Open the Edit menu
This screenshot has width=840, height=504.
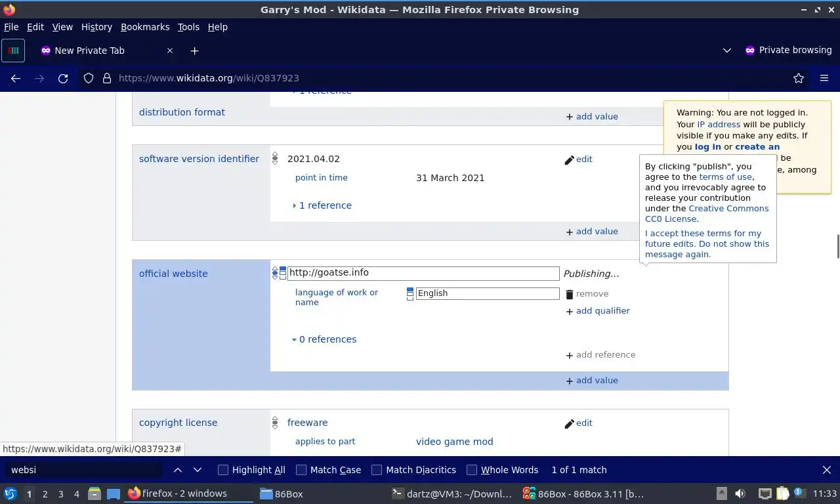tap(35, 27)
